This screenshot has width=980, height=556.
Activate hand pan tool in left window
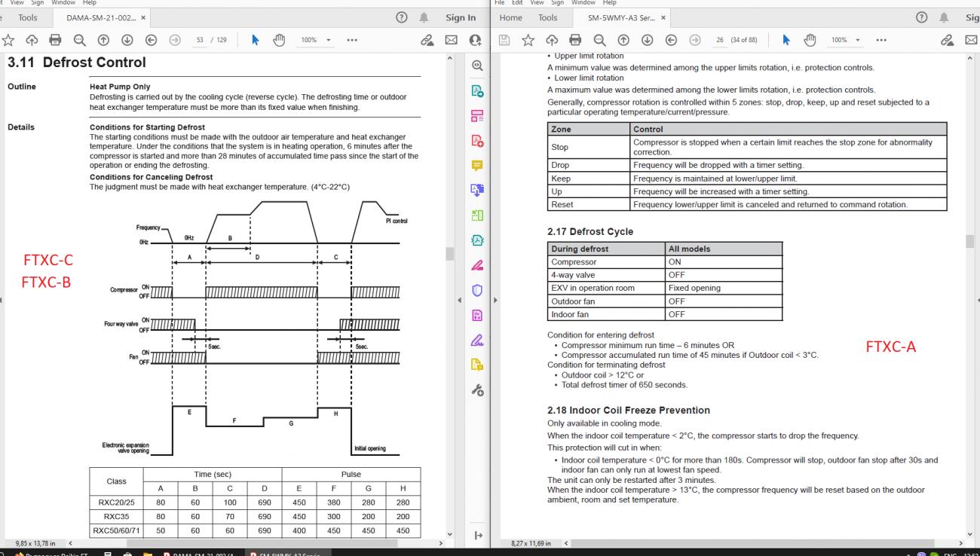click(278, 40)
